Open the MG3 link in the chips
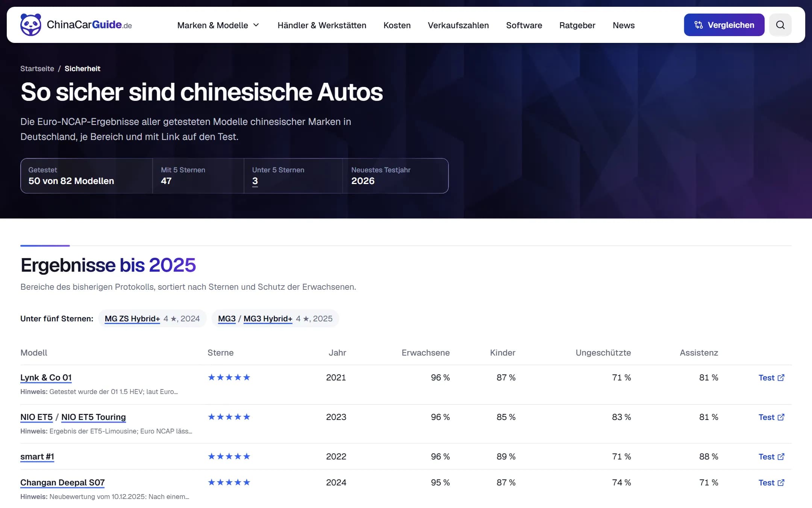 (227, 319)
